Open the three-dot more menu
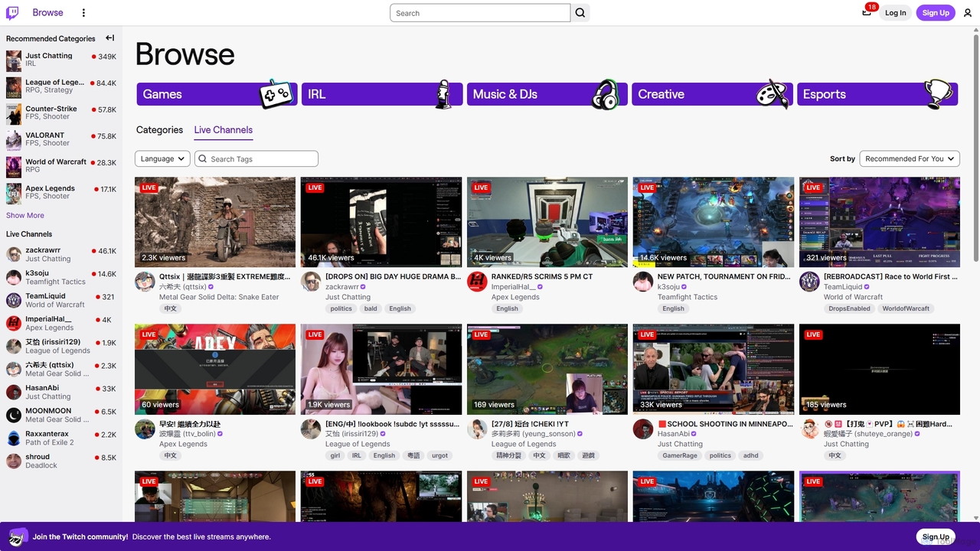The height and width of the screenshot is (551, 980). (83, 12)
